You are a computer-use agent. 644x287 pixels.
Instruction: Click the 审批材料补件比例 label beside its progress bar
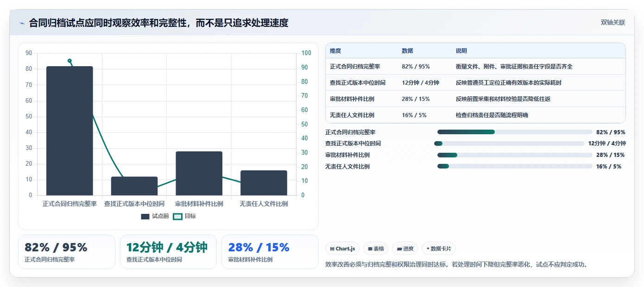point(347,155)
